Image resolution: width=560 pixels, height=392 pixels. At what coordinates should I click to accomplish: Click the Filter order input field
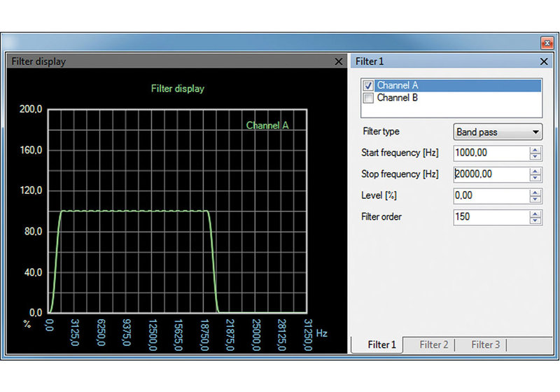click(x=491, y=217)
